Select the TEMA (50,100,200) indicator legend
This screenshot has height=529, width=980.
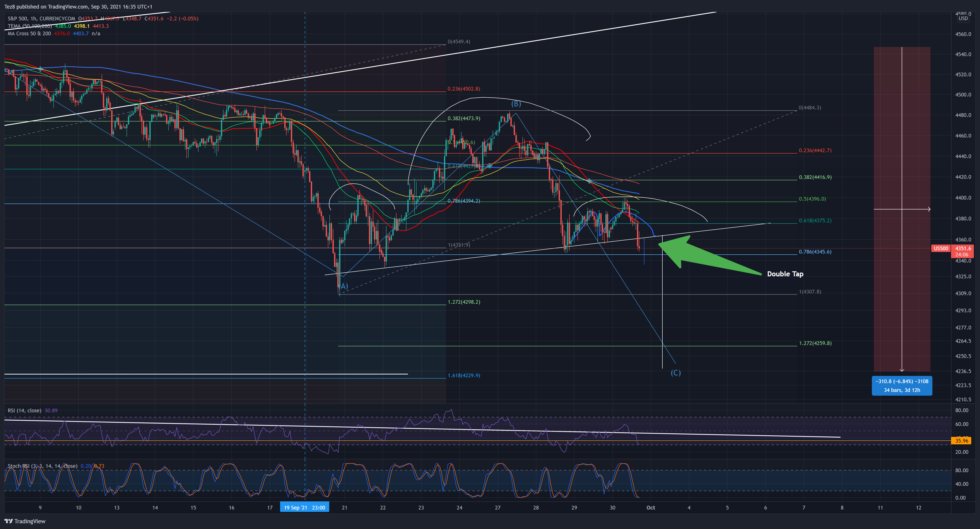pyautogui.click(x=30, y=26)
